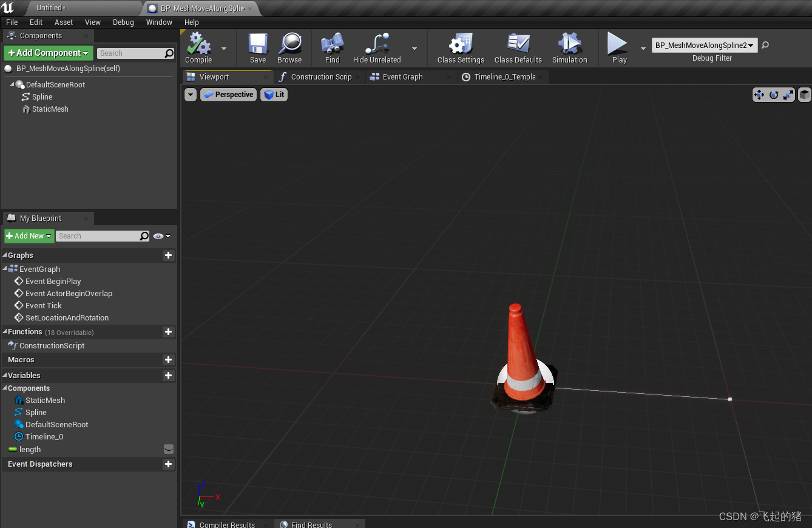The height and width of the screenshot is (528, 812).
Task: Click Add New in My Blueprint
Action: [29, 236]
